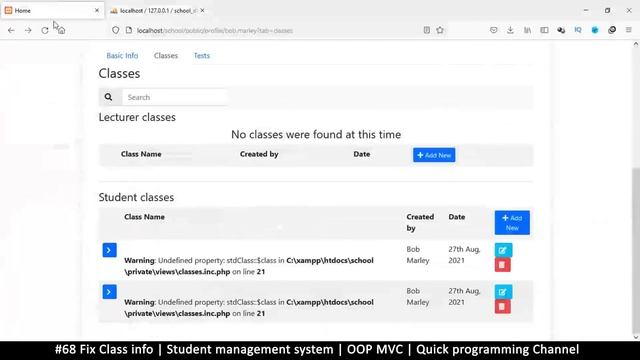Click the 'No classes were found at this time' message
This screenshot has width=640, height=360.
click(x=316, y=134)
